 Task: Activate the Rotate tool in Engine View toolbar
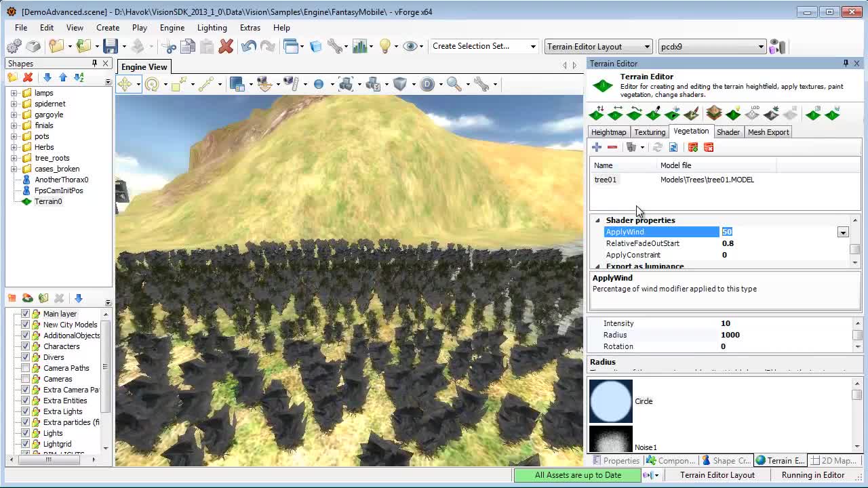click(x=152, y=83)
